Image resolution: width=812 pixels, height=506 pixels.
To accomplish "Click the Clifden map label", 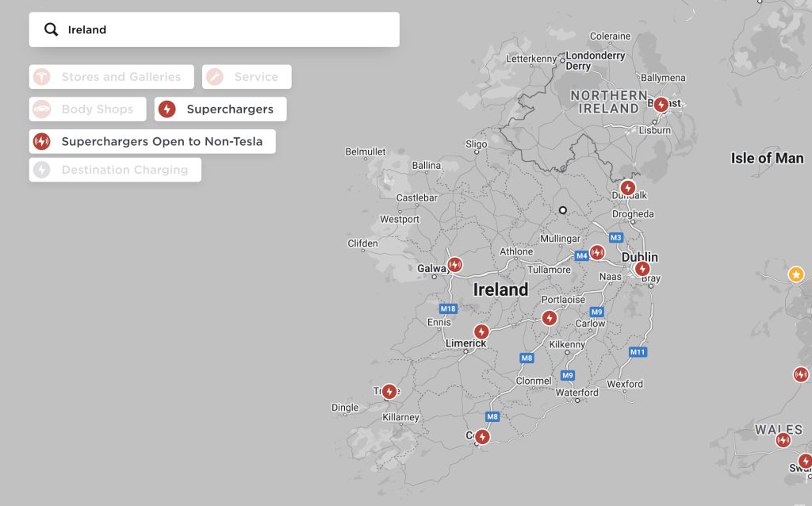I will 362,243.
